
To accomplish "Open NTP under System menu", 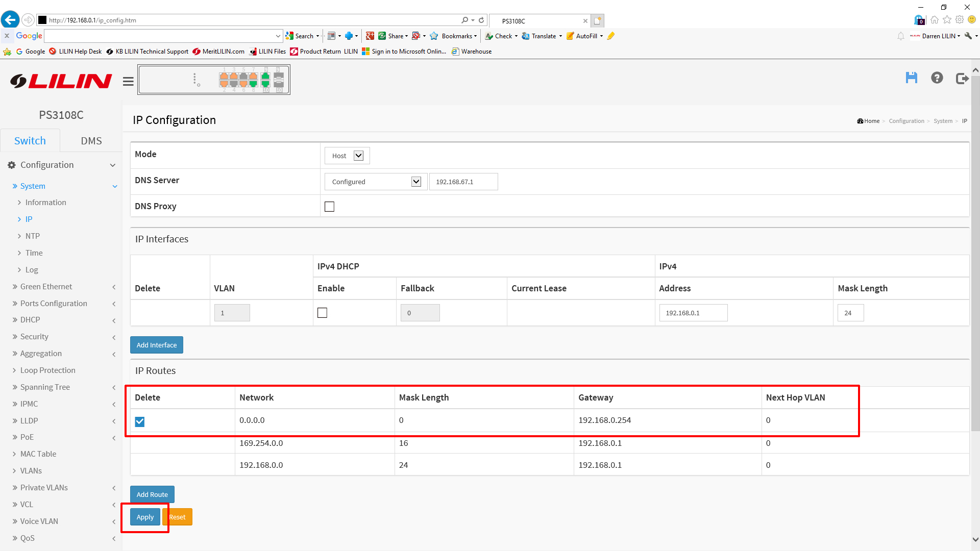I will [33, 236].
